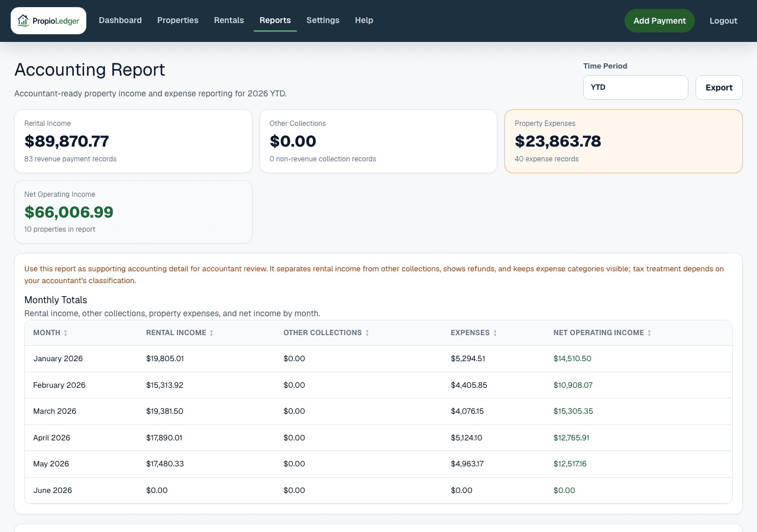Click the Monthly Totals heading

[56, 300]
